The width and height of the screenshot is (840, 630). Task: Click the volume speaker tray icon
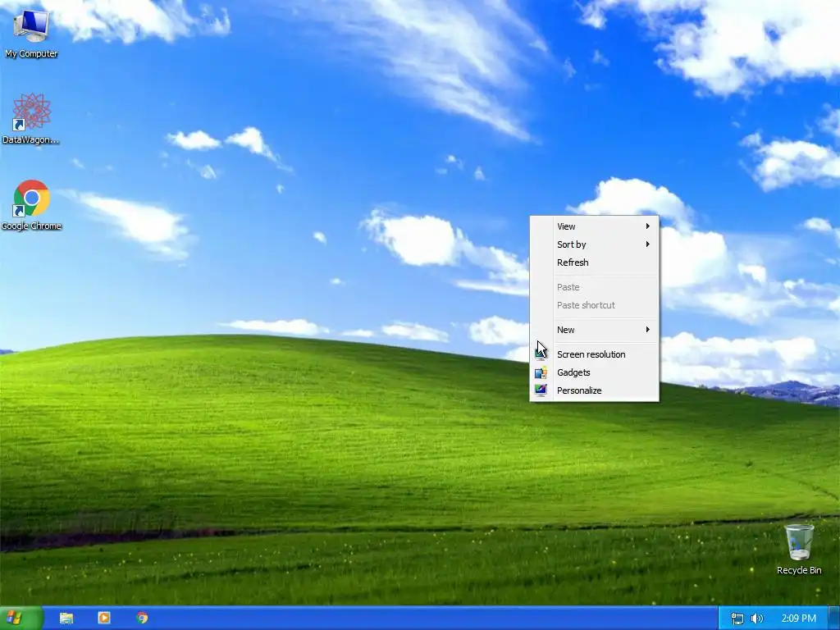point(756,619)
